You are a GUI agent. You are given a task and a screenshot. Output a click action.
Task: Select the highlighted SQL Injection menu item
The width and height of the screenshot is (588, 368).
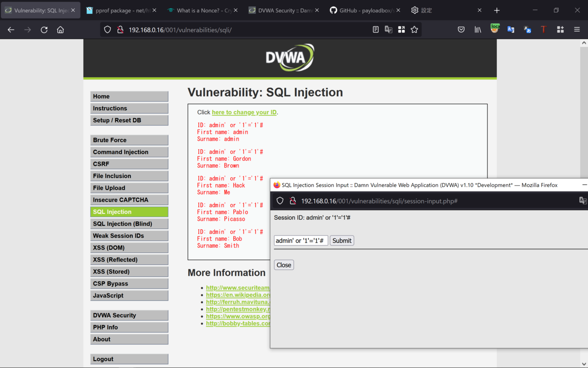point(129,212)
